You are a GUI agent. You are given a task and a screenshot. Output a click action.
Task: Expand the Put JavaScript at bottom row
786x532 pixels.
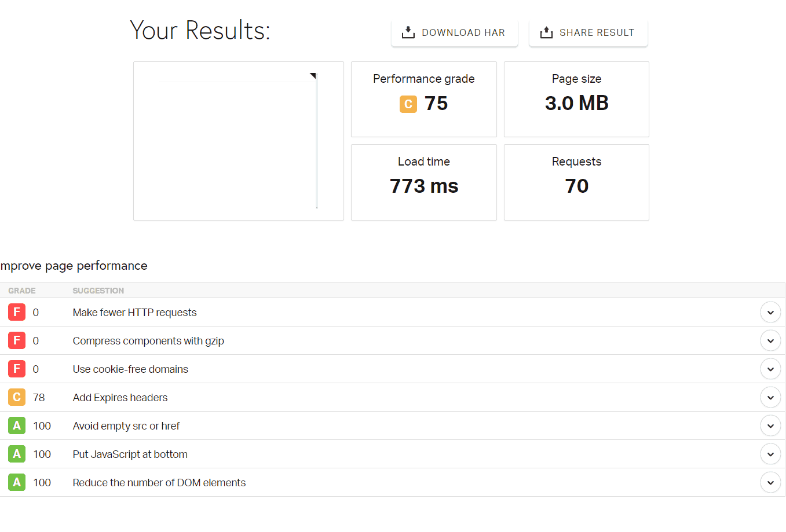point(770,454)
